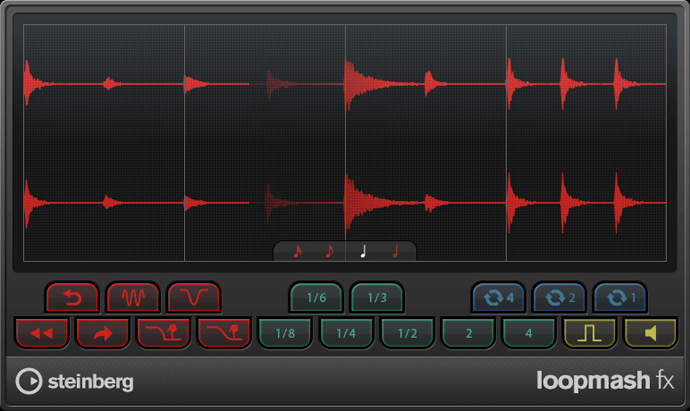The height and width of the screenshot is (411, 690).
Task: Click the blue cycle 2 button
Action: tap(559, 298)
